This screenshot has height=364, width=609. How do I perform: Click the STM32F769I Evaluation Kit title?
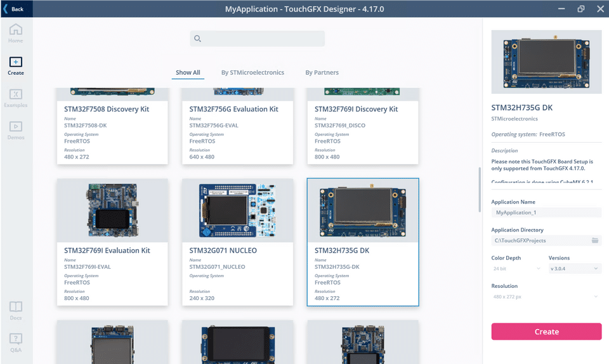tap(107, 250)
